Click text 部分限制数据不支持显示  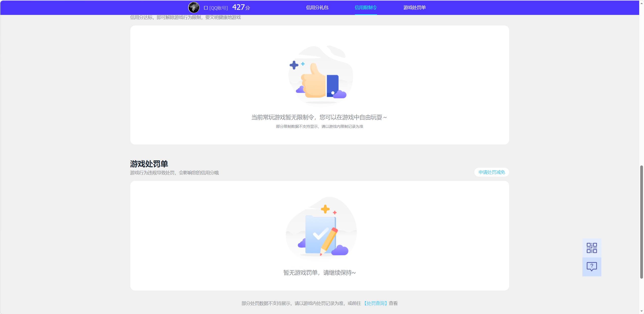(297, 127)
